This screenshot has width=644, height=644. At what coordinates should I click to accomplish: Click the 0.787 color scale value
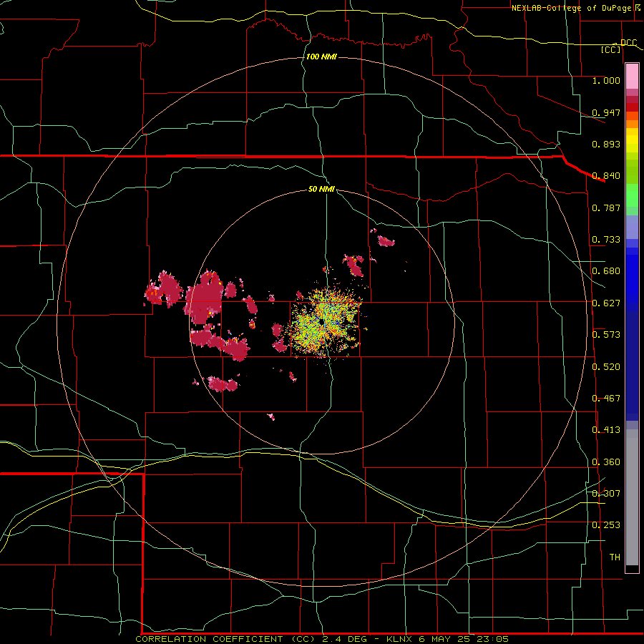[x=606, y=208]
